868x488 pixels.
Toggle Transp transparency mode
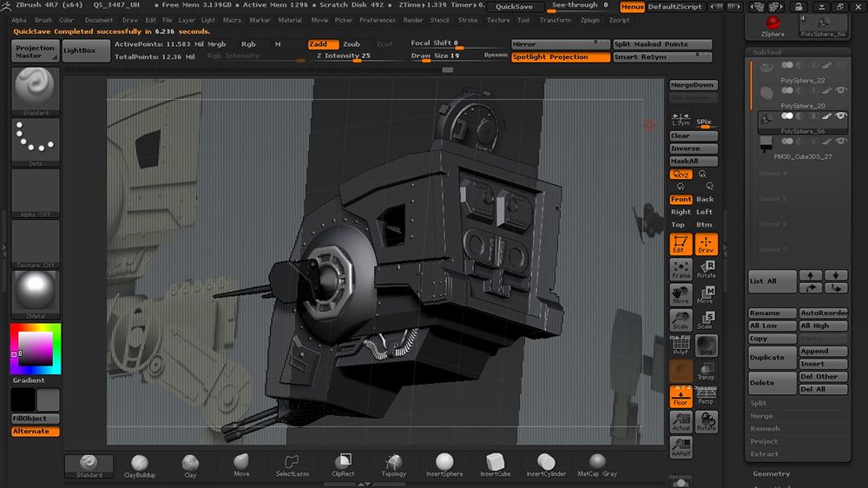(x=707, y=371)
